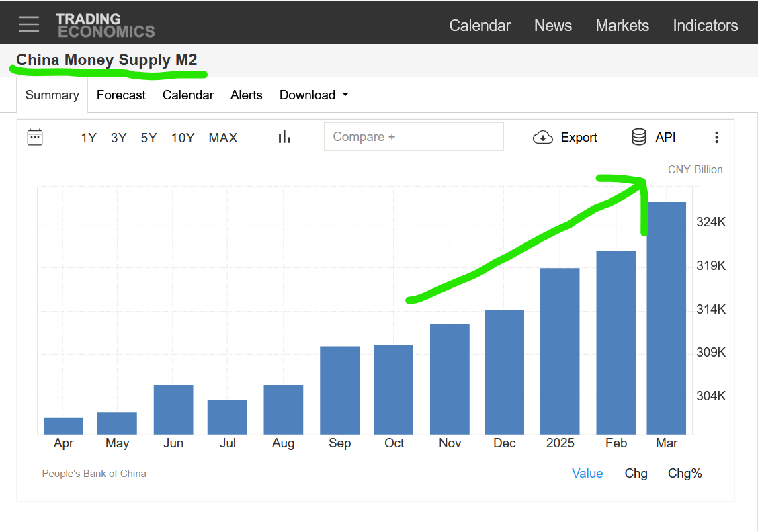The image size is (758, 532).
Task: Click the Aug bar in chart
Action: (284, 410)
